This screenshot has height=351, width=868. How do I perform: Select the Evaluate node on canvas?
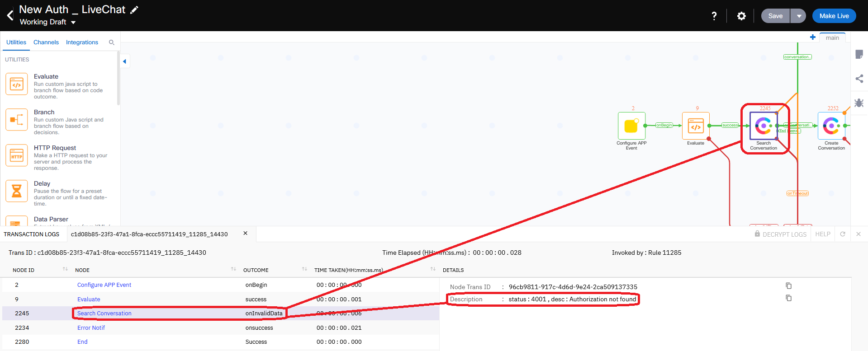pos(696,126)
